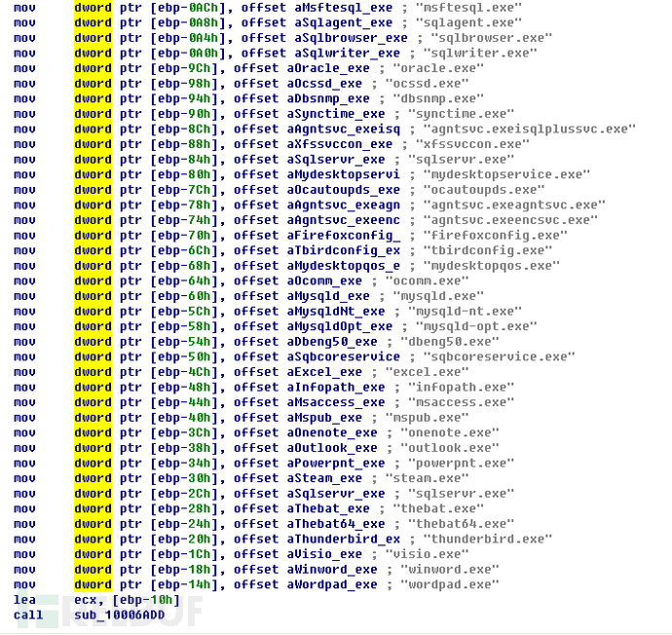Select the aExcel_exe label
The width and height of the screenshot is (672, 635).
324,372
